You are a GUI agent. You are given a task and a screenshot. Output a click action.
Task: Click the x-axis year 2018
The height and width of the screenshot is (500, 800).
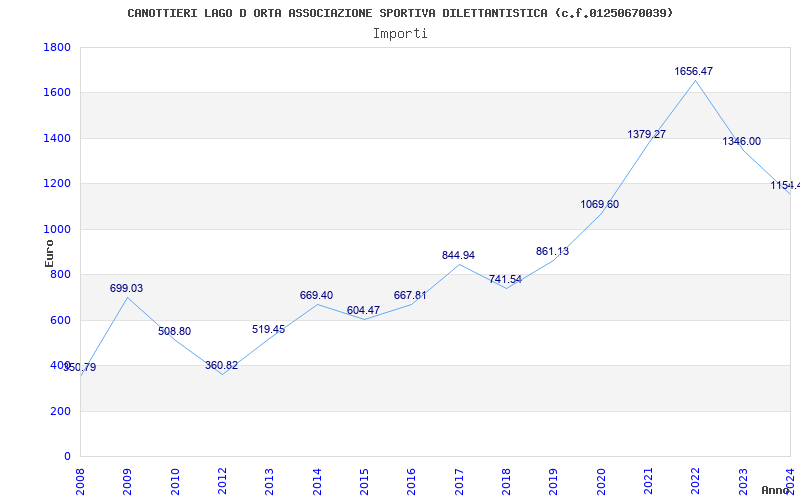pyautogui.click(x=506, y=482)
